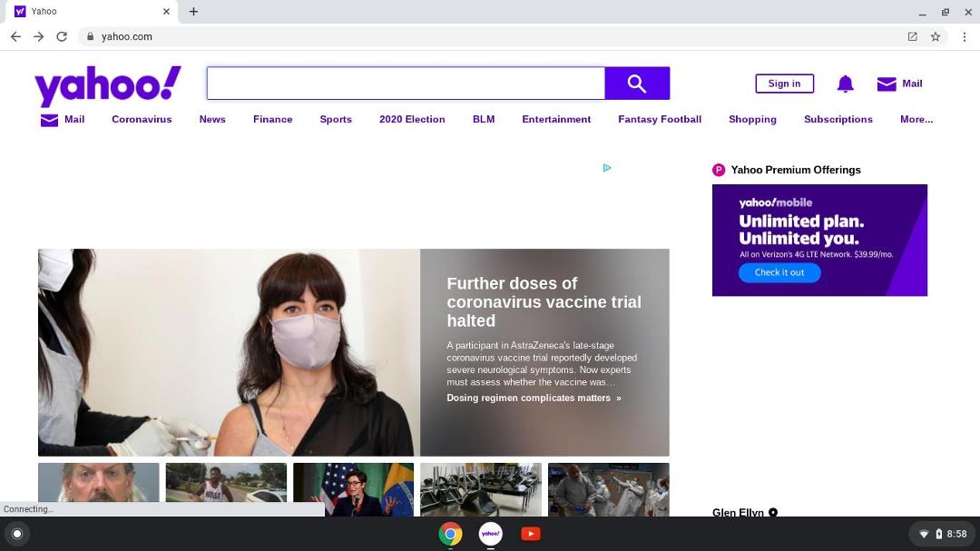The height and width of the screenshot is (551, 980).
Task: Click the Yahoo Premium P badge icon
Action: [719, 170]
